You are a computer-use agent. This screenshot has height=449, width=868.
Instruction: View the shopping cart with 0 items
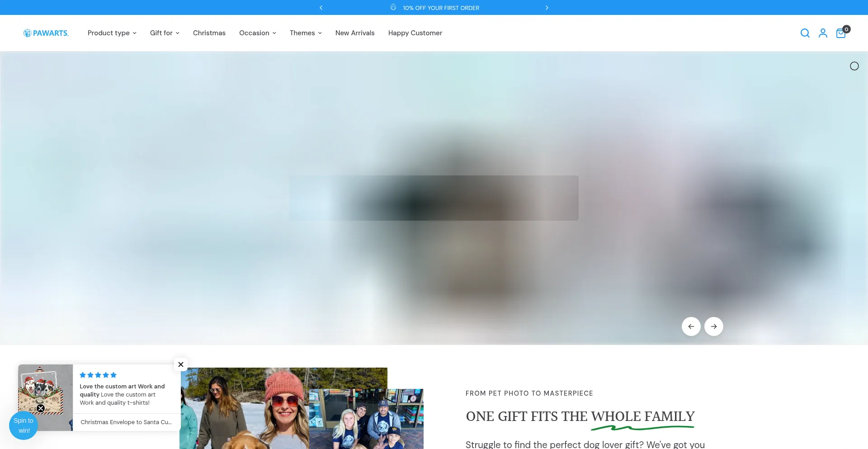841,33
